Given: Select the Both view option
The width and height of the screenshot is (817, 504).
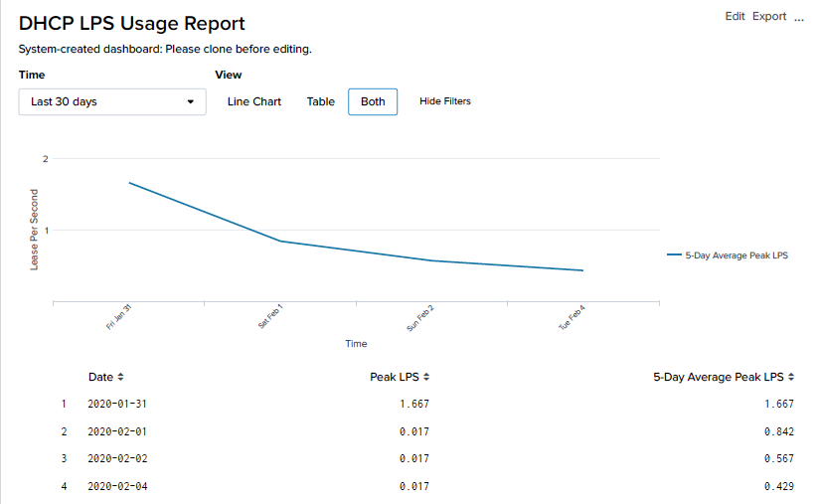Looking at the screenshot, I should point(373,101).
